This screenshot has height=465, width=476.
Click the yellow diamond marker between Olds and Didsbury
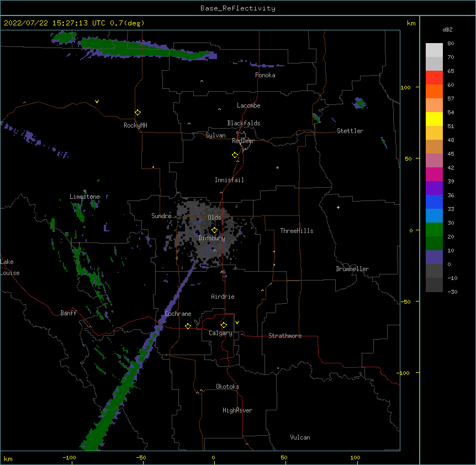[x=214, y=230]
